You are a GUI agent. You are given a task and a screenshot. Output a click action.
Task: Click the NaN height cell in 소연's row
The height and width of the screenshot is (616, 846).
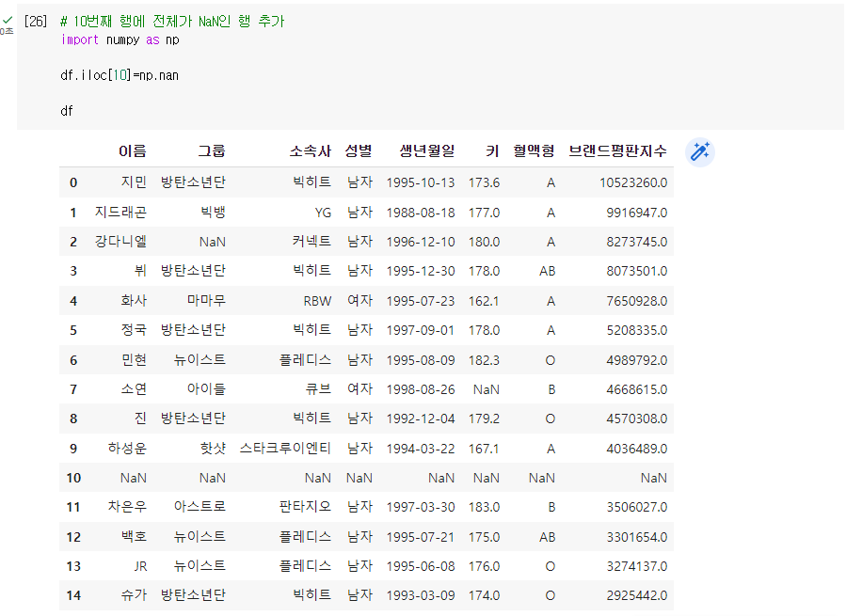tap(487, 389)
